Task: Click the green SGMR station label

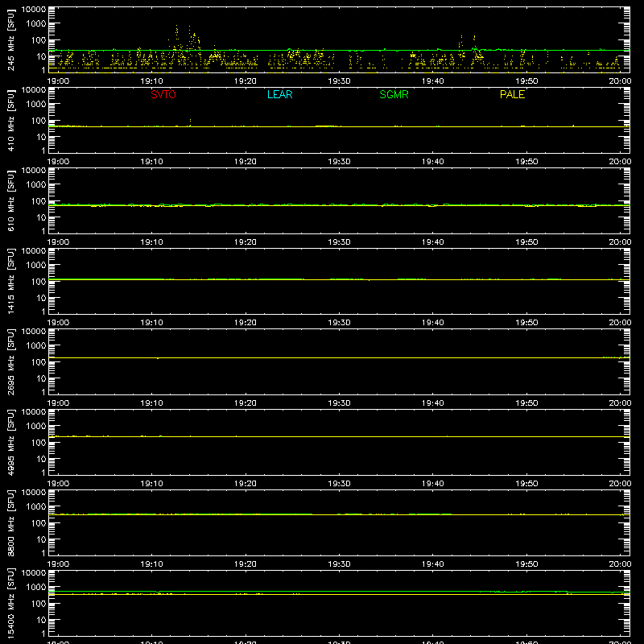Action: (394, 94)
